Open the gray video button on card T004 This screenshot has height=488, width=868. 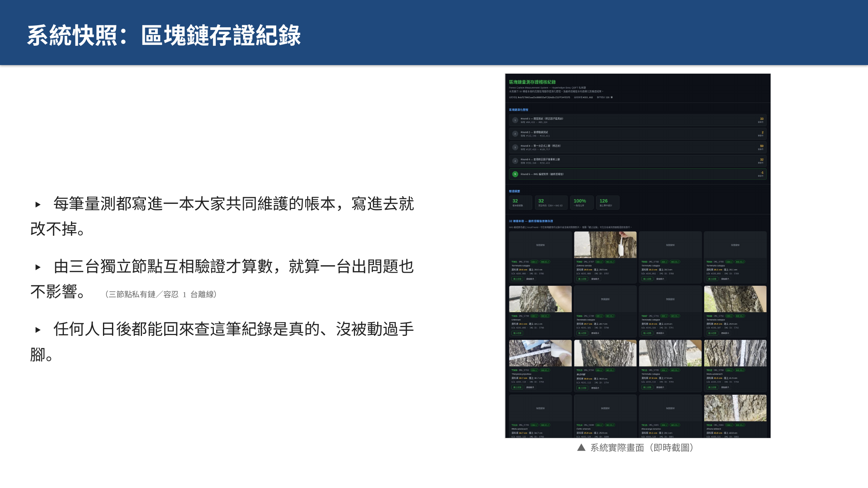pyautogui.click(x=725, y=279)
